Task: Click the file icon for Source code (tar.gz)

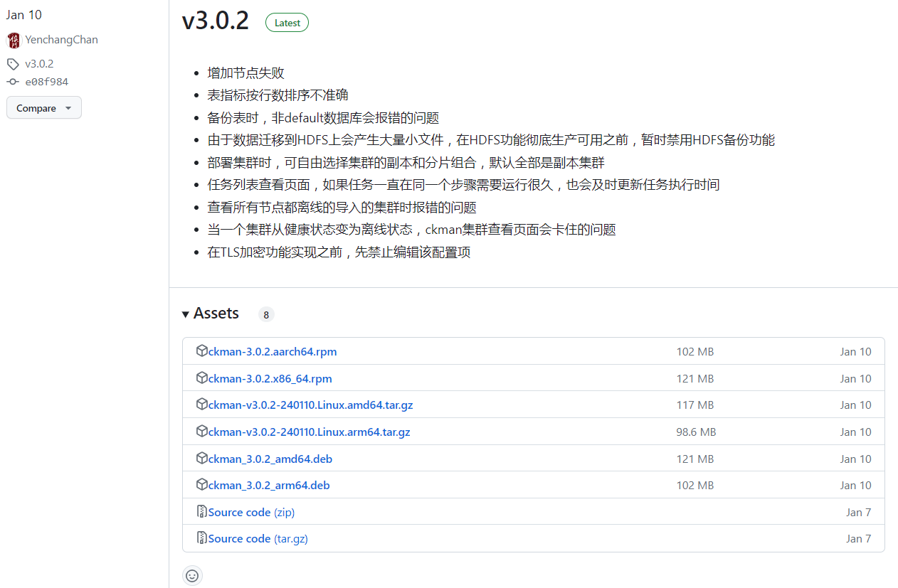Action: [x=201, y=538]
